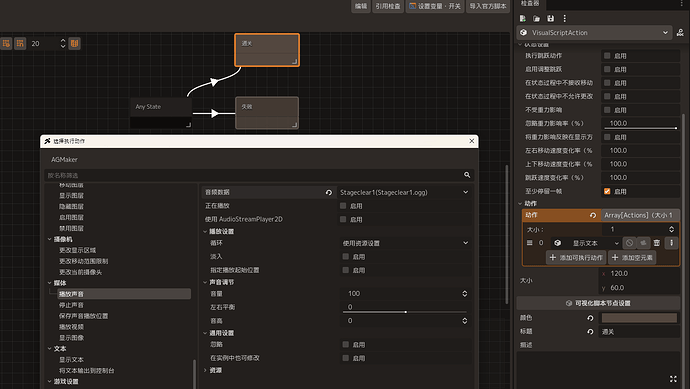
Task: Select 停止声音 in action tree
Action: coord(71,305)
